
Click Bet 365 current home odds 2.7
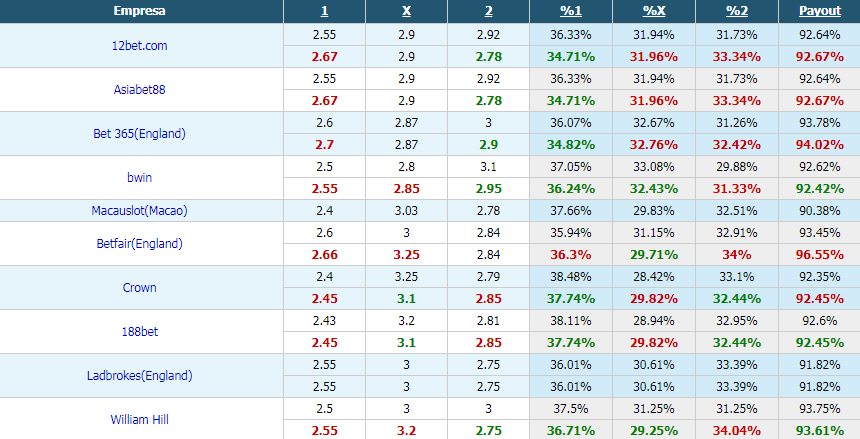[x=324, y=145]
